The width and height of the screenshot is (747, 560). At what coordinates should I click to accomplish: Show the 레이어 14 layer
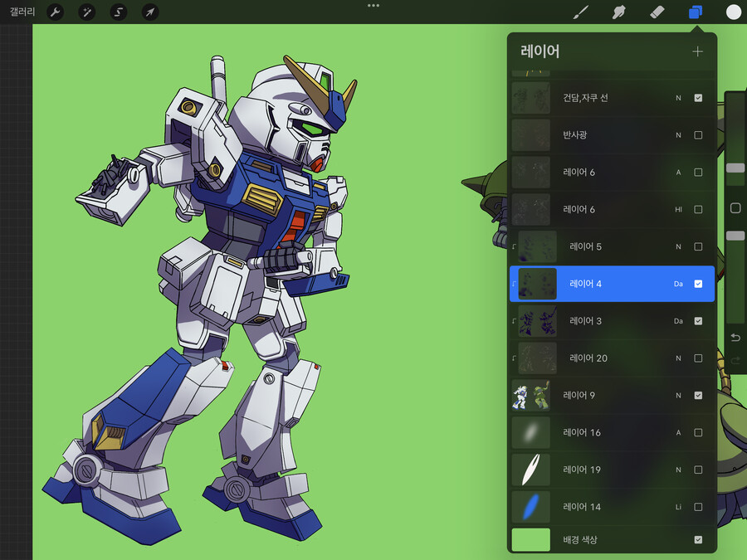[698, 507]
